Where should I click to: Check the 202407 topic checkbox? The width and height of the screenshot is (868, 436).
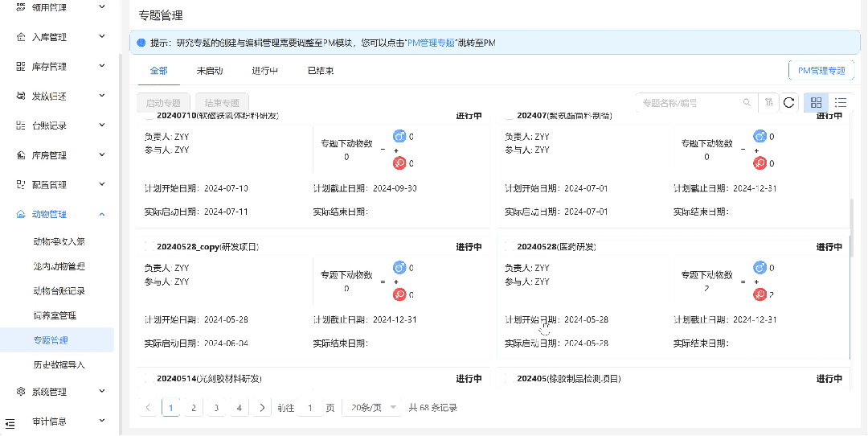coord(510,116)
